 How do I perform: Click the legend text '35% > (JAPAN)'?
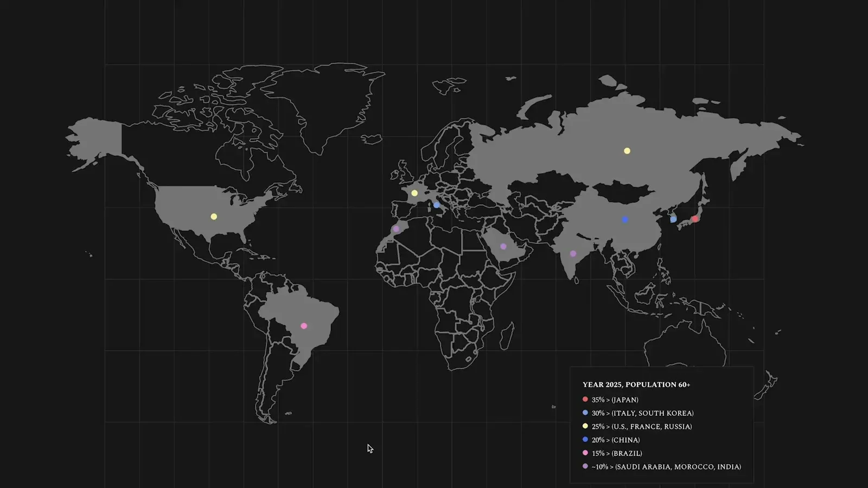[615, 400]
